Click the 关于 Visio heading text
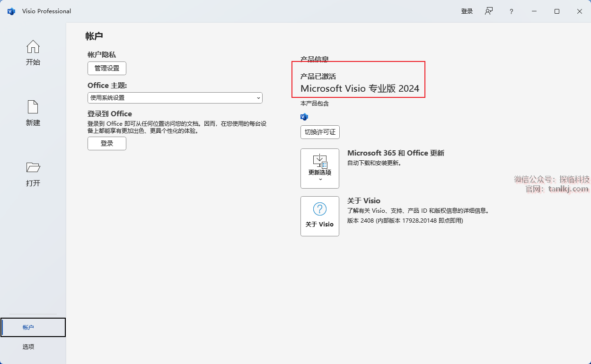 coord(364,201)
